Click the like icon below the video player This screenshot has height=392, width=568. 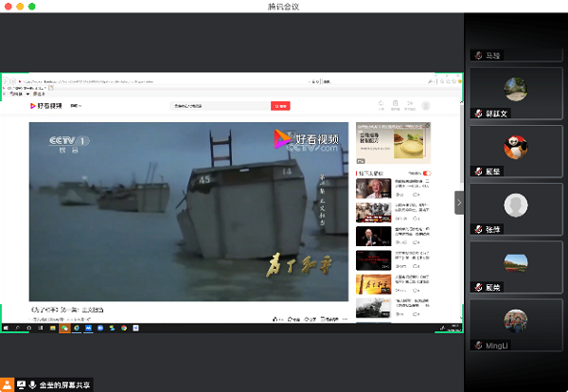coord(277,319)
